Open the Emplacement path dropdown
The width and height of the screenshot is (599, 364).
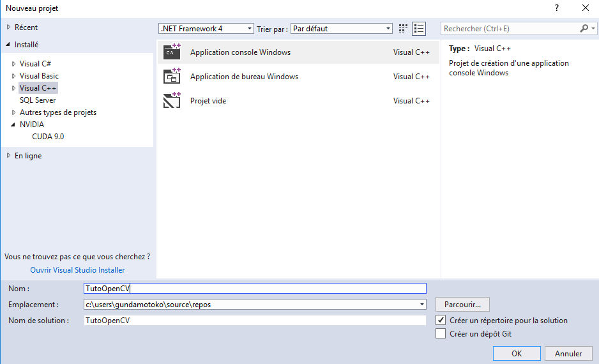tap(421, 305)
